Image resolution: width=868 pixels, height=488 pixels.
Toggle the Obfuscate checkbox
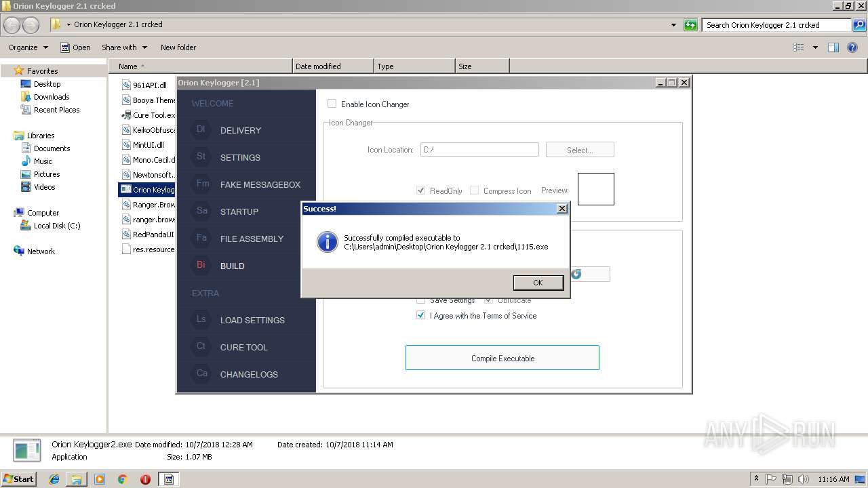(488, 300)
